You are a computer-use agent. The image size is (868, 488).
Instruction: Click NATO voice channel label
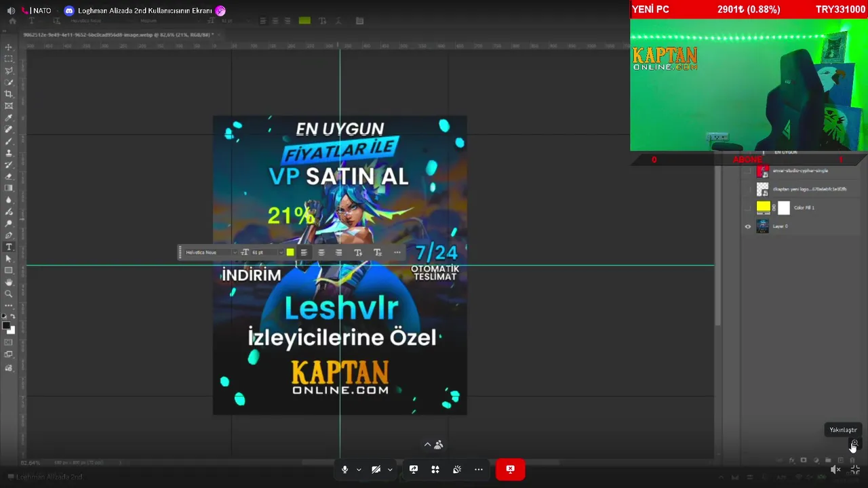click(42, 11)
